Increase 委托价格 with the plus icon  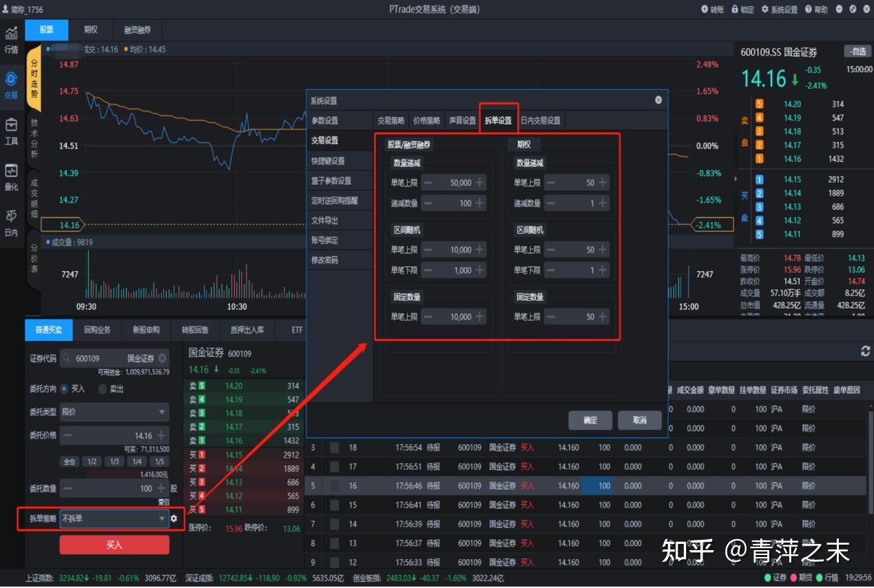coord(161,435)
